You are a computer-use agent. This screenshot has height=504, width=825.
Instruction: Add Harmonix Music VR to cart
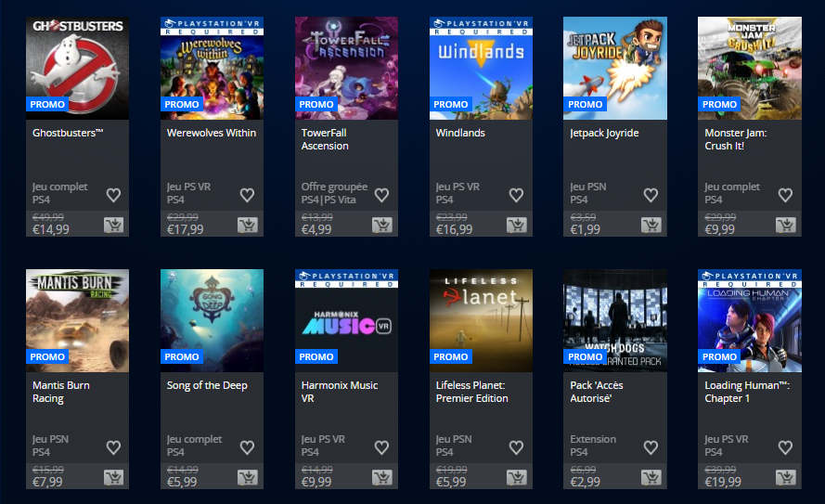click(382, 478)
